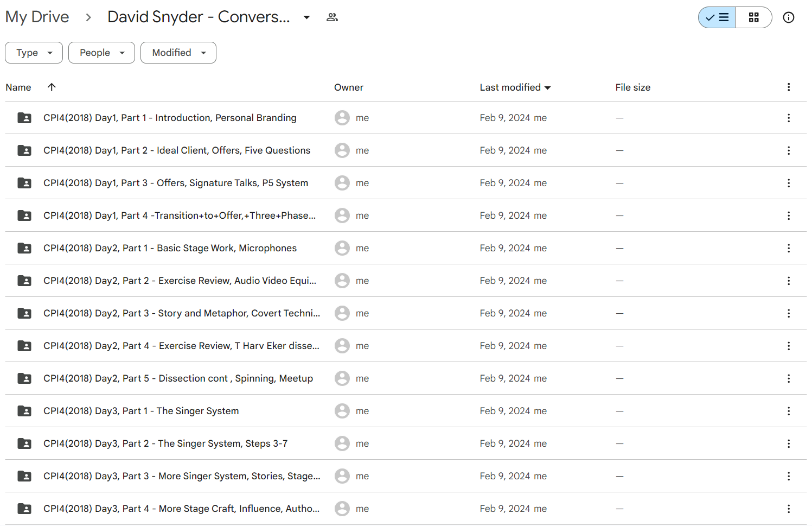Viewport: 812px width, 526px height.
Task: More actions for Day3 Part 1 Singer System
Action: pos(789,411)
